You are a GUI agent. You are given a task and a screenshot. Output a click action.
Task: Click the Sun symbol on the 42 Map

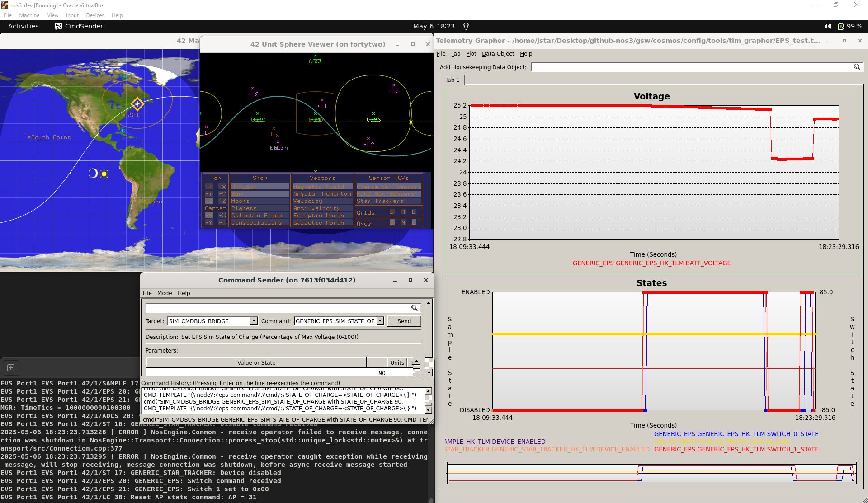coord(104,174)
